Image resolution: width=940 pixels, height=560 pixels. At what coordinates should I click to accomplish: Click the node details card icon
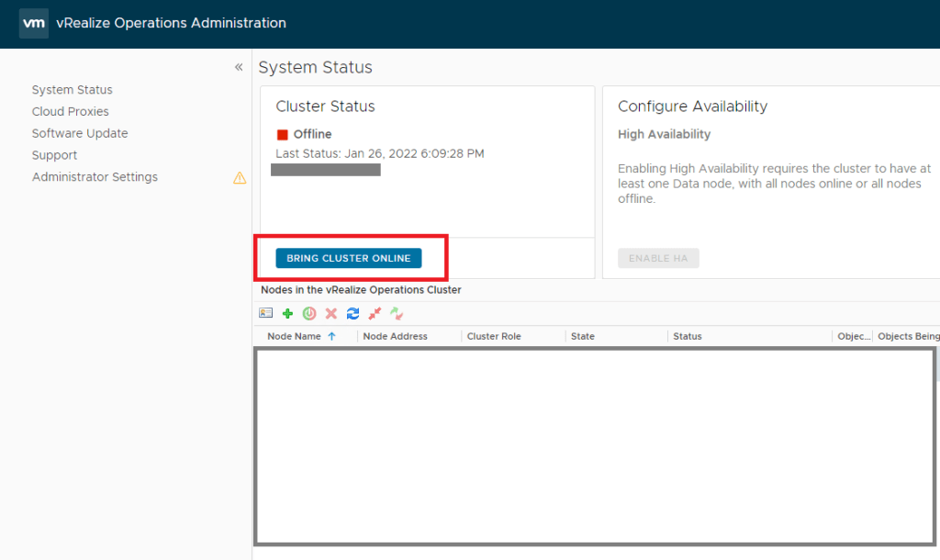(x=266, y=313)
